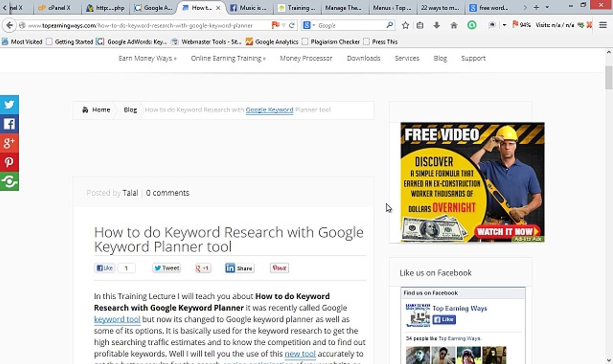Open the Firefox hamburger menu
Screen dimensions: 613x364
603,25
